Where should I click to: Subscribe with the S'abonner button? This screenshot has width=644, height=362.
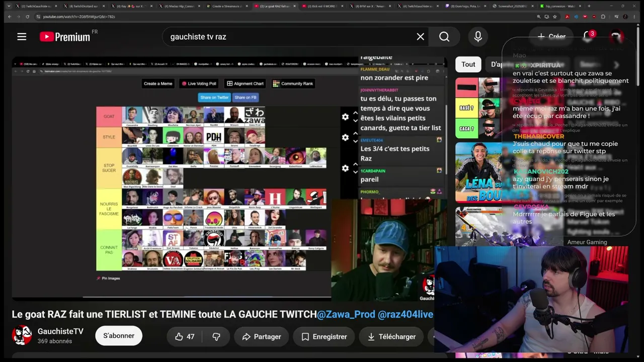click(x=119, y=336)
